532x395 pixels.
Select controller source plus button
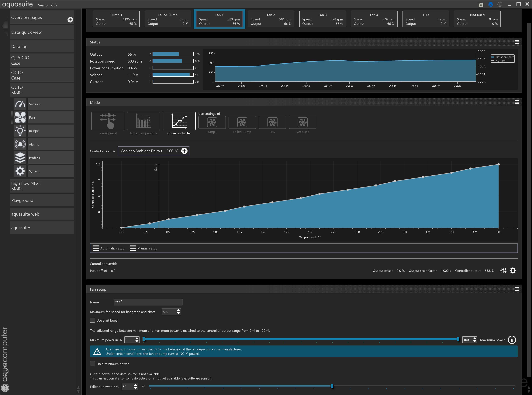(184, 151)
